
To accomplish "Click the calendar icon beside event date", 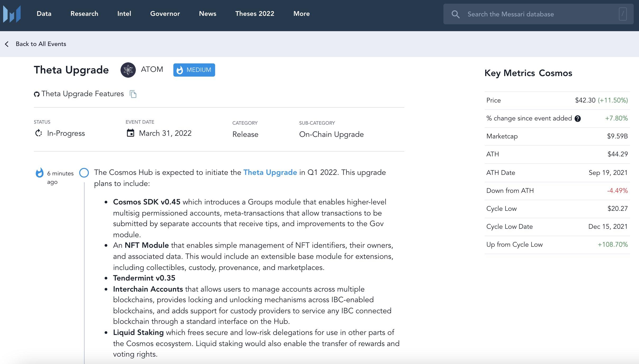I will click(131, 133).
